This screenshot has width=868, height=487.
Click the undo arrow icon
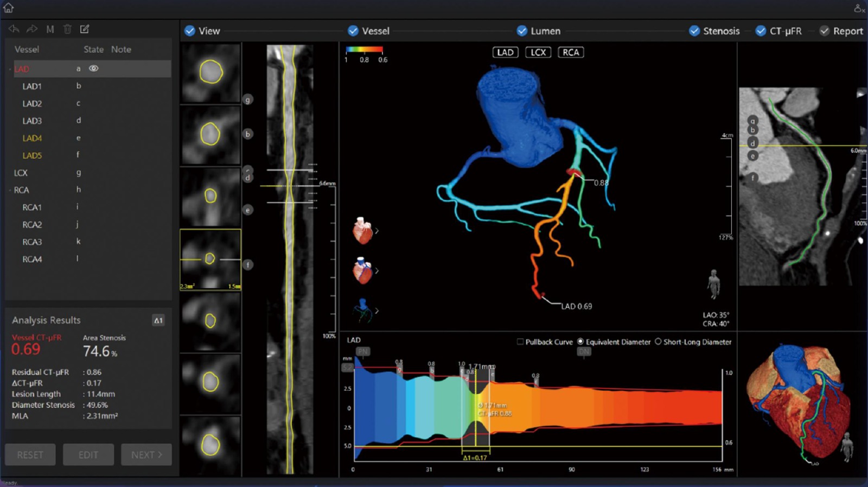(x=14, y=29)
